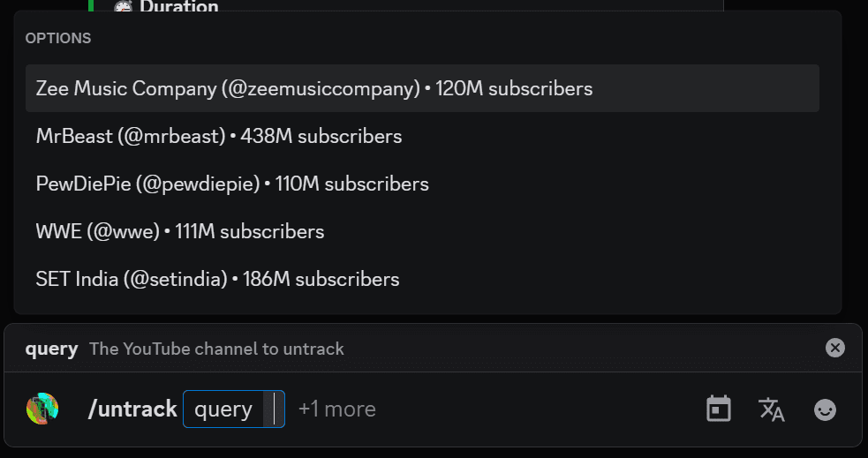Select Zee Music Company channel option
The height and width of the screenshot is (458, 868).
[314, 88]
